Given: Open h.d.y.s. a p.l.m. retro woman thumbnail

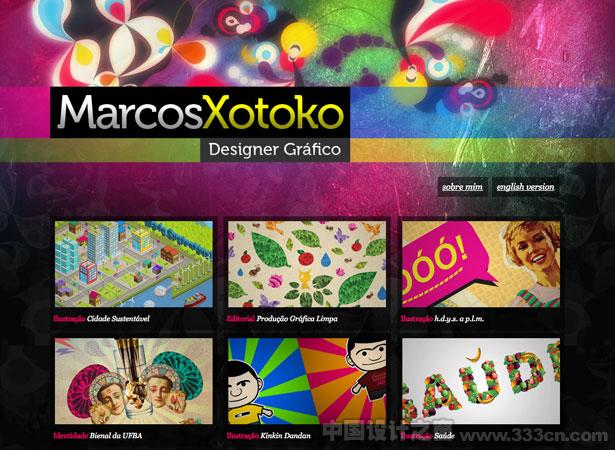Looking at the screenshot, I should click(x=481, y=264).
